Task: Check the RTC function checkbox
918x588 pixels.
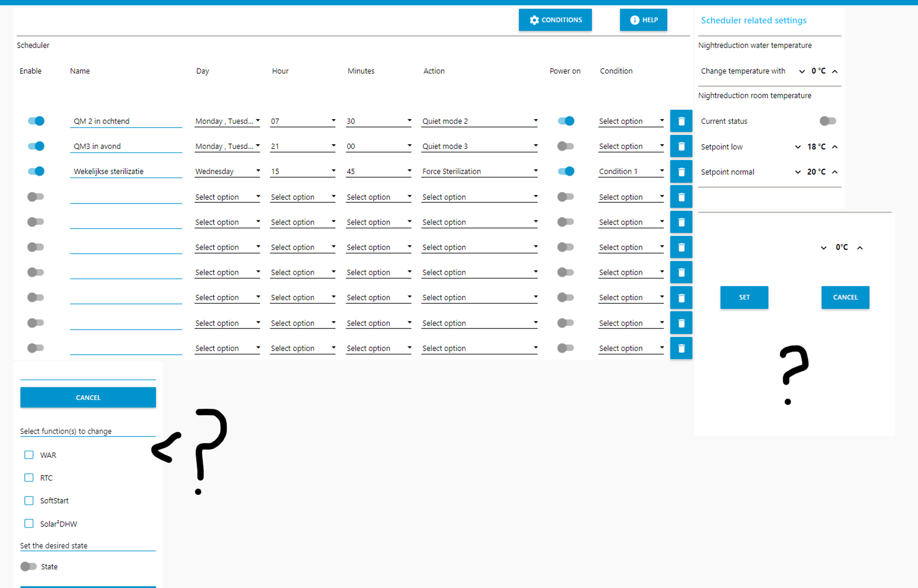Action: [28, 478]
